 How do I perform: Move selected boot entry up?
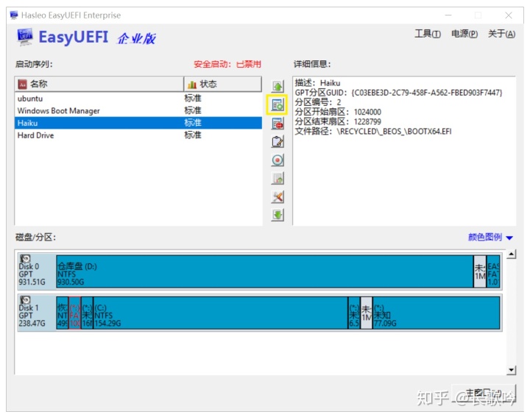tap(278, 87)
